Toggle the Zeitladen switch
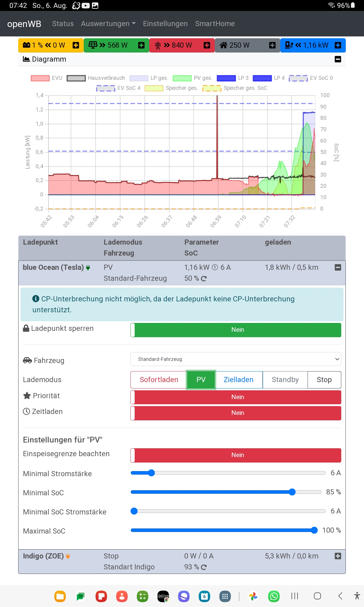Image resolution: width=364 pixels, height=607 pixels. coord(236,413)
